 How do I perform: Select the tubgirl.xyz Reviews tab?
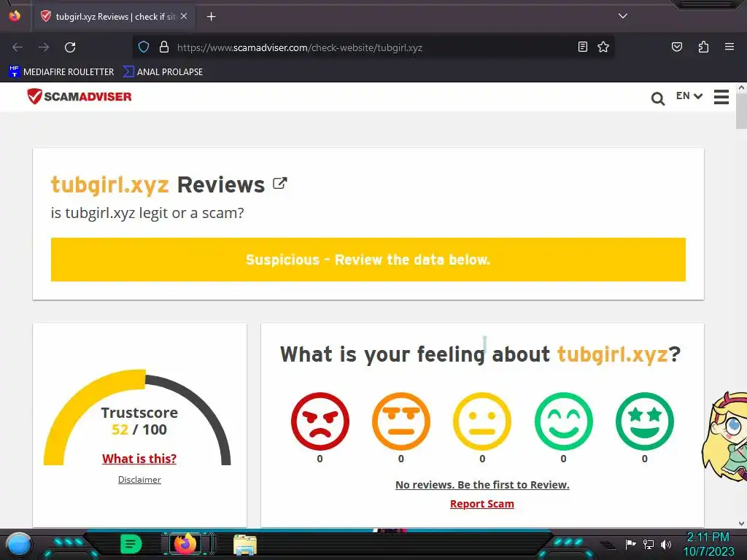(113, 17)
